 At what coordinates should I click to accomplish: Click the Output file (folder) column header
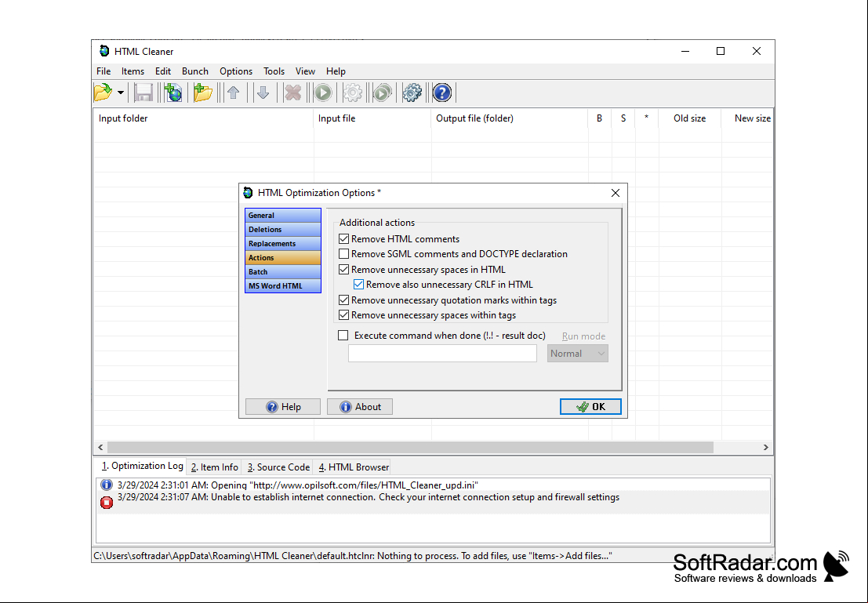pos(510,118)
